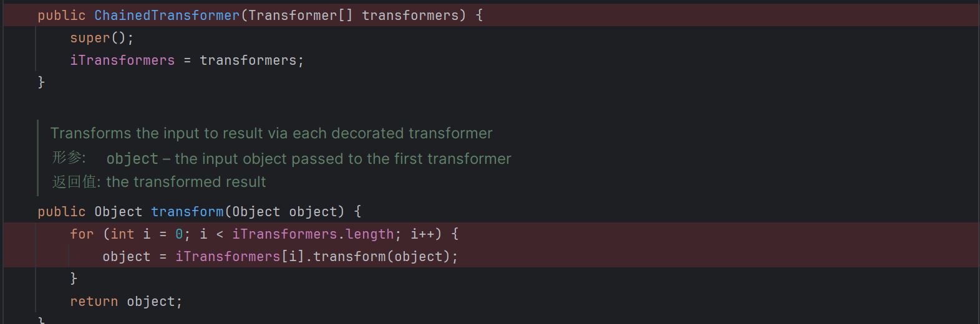This screenshot has width=980, height=324.
Task: Click iTransformers in the assignment statement
Action: point(122,60)
